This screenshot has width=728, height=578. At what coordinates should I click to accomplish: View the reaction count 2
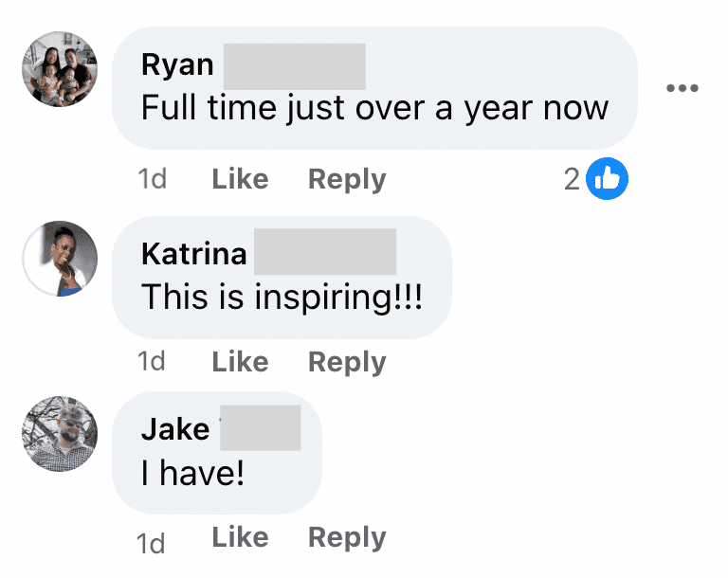572,179
